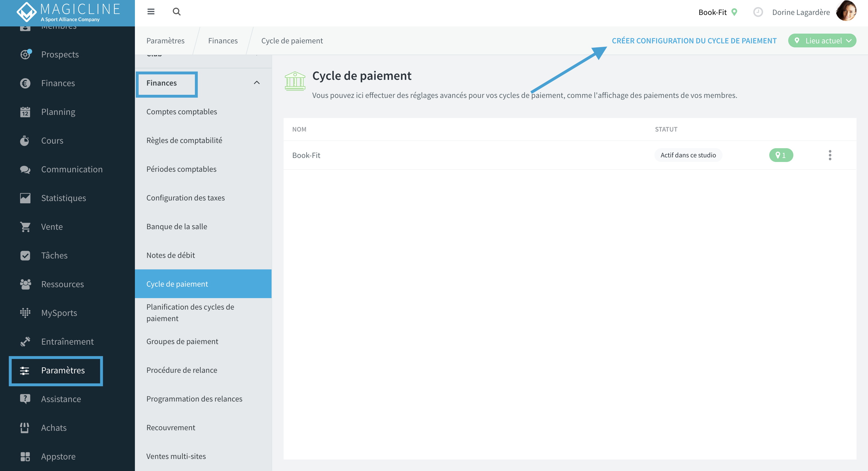Open the hamburger menu icon

tap(151, 12)
